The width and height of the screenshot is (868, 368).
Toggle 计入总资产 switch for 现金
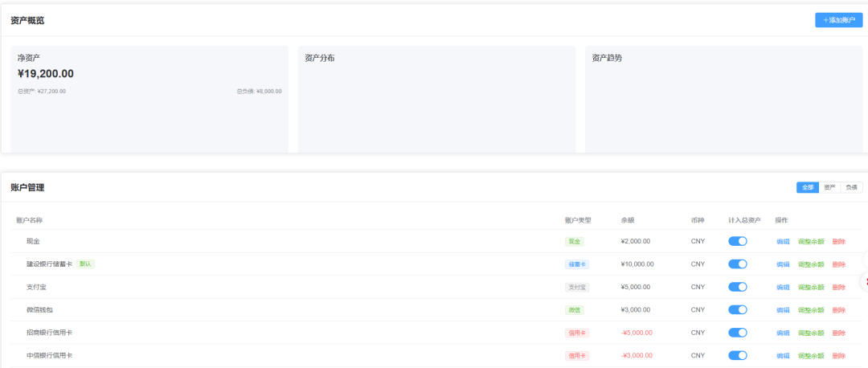click(738, 241)
